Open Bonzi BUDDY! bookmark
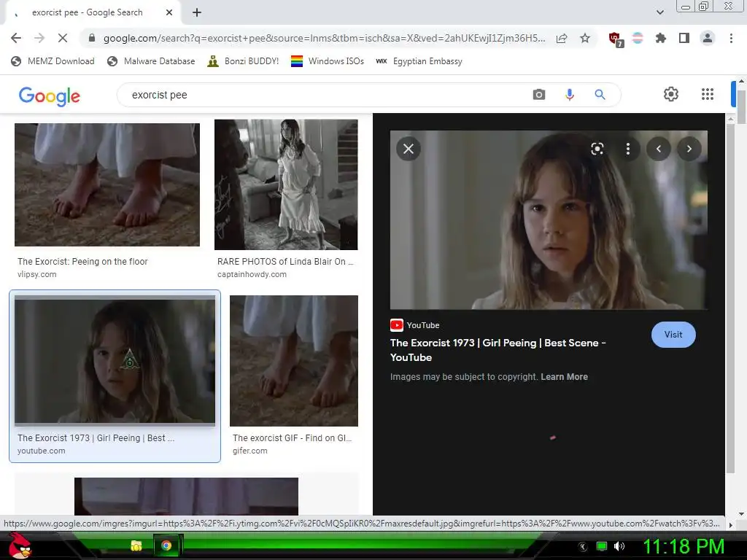Image resolution: width=747 pixels, height=560 pixels. click(x=243, y=61)
